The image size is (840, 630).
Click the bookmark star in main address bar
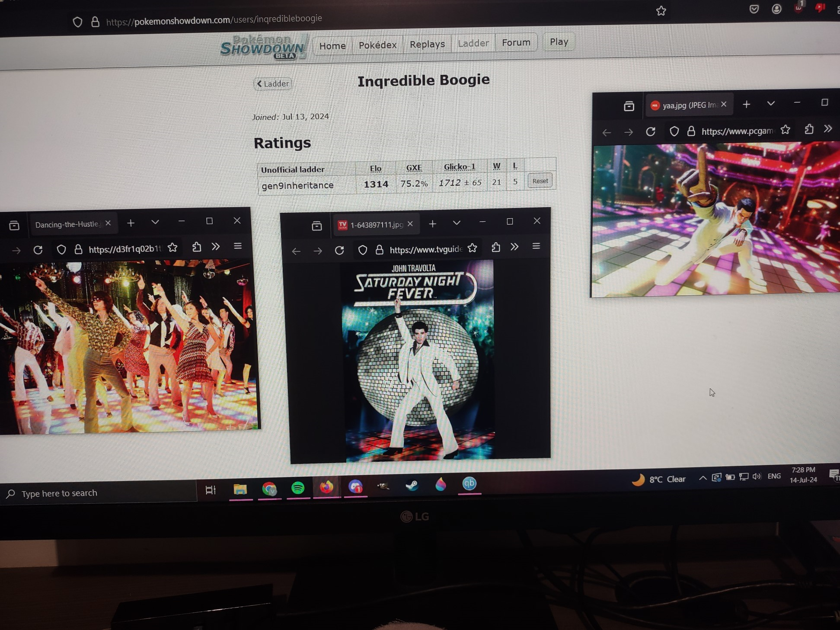pos(661,11)
